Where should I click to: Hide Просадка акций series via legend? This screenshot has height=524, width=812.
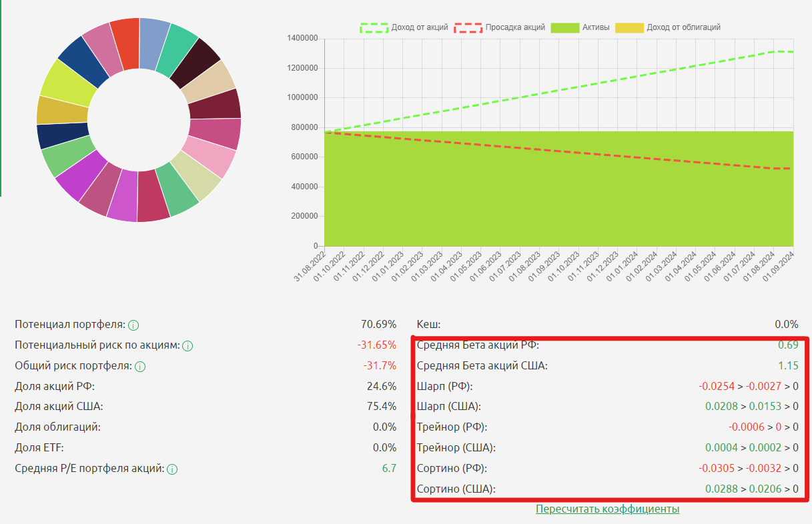coord(500,27)
